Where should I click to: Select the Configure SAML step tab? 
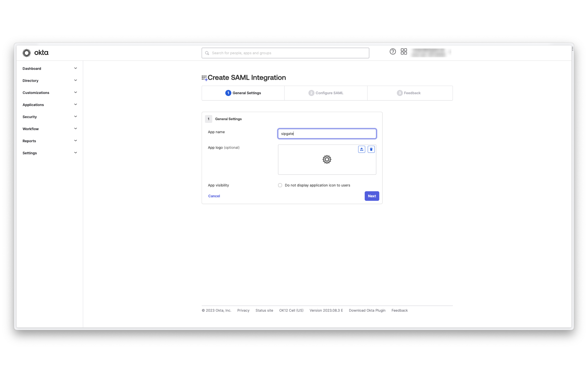click(x=325, y=93)
